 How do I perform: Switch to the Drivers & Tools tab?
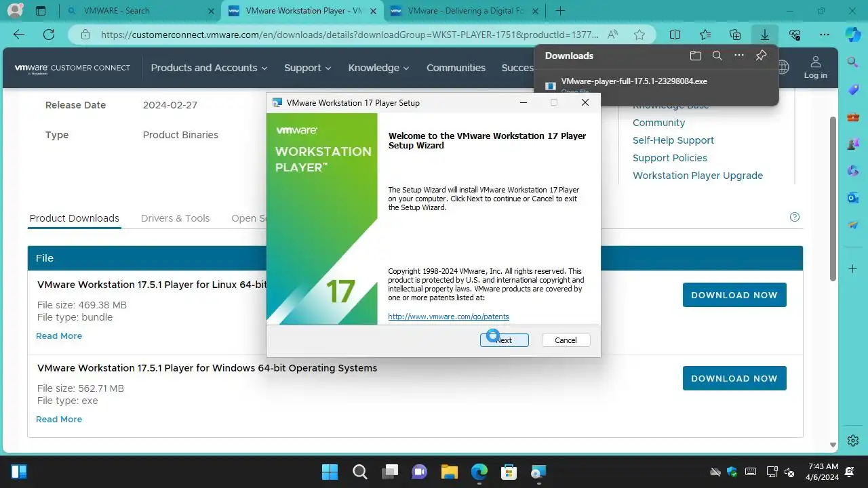[x=175, y=218]
